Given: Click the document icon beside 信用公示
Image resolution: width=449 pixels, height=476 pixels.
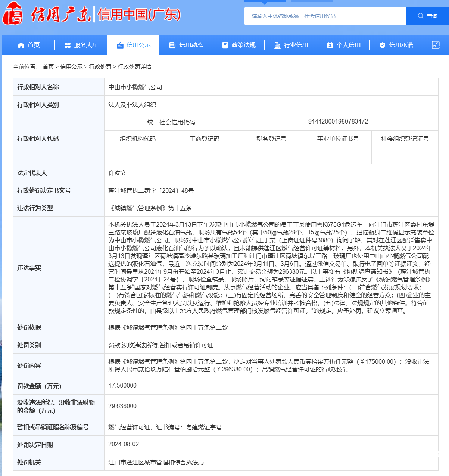Looking at the screenshot, I should [x=120, y=45].
